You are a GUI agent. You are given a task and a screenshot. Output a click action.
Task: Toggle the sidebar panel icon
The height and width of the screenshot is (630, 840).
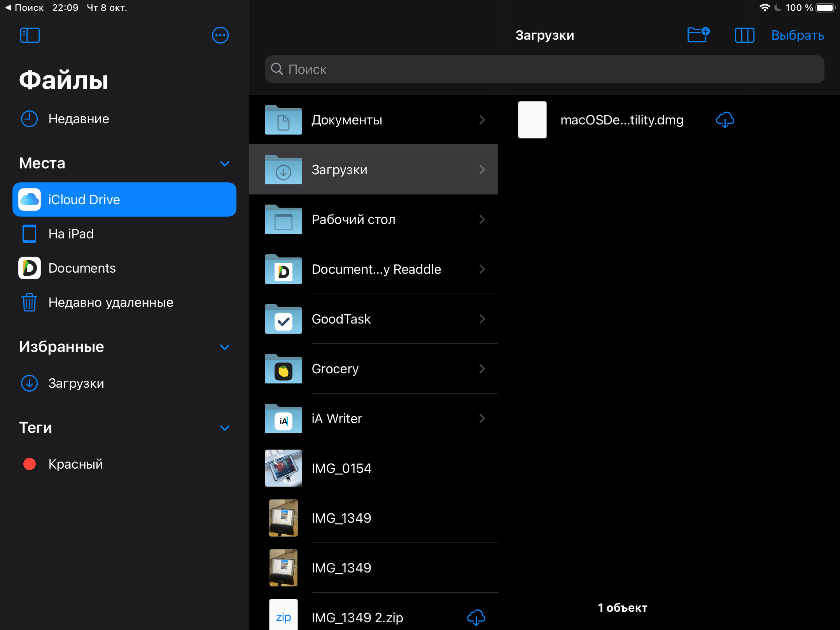(30, 35)
